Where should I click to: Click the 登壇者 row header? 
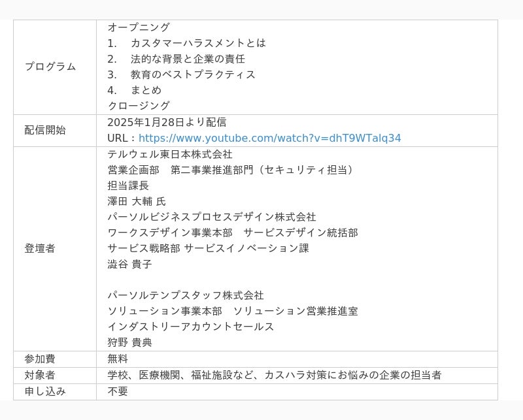pos(40,248)
